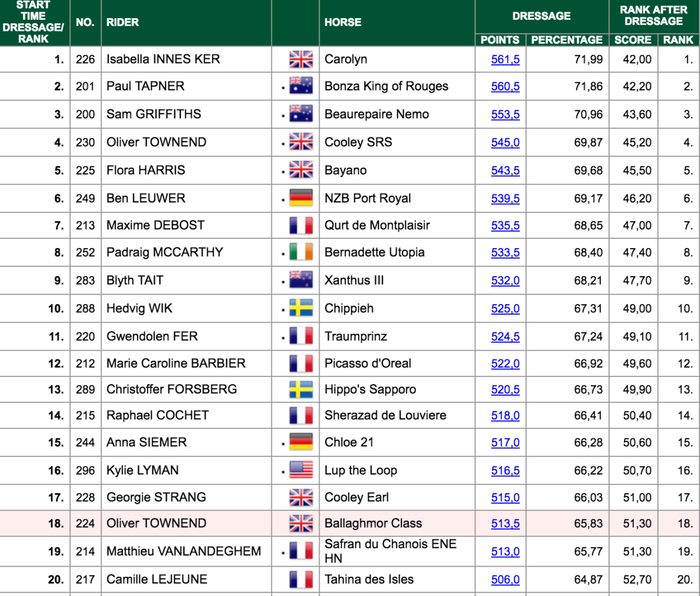Screen dimensions: 700x596
Task: Click the horse name Hippo's Sapporo
Action: coord(370,389)
